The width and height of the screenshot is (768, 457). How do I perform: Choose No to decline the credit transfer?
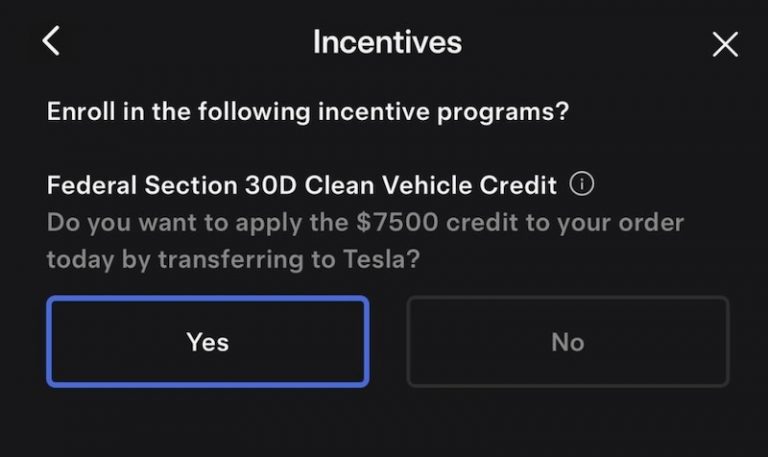point(567,342)
